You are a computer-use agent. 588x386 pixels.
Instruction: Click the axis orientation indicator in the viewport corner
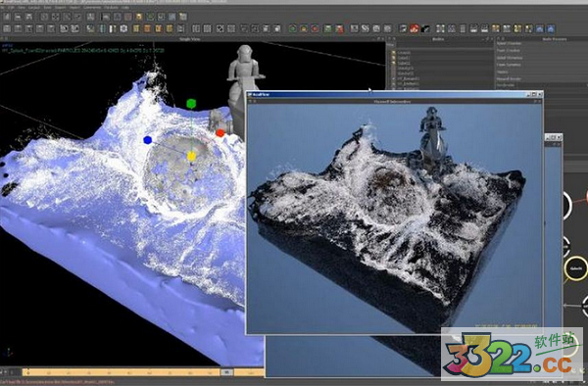click(x=8, y=353)
